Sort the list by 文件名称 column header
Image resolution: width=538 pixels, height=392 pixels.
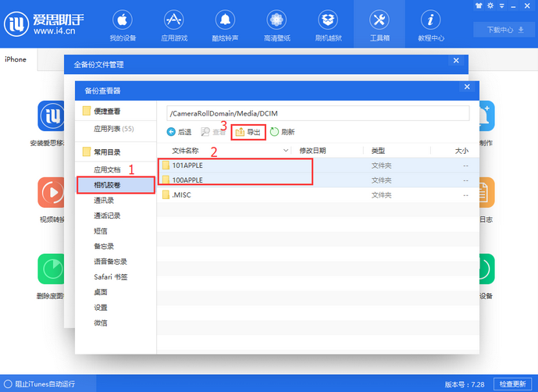[186, 150]
